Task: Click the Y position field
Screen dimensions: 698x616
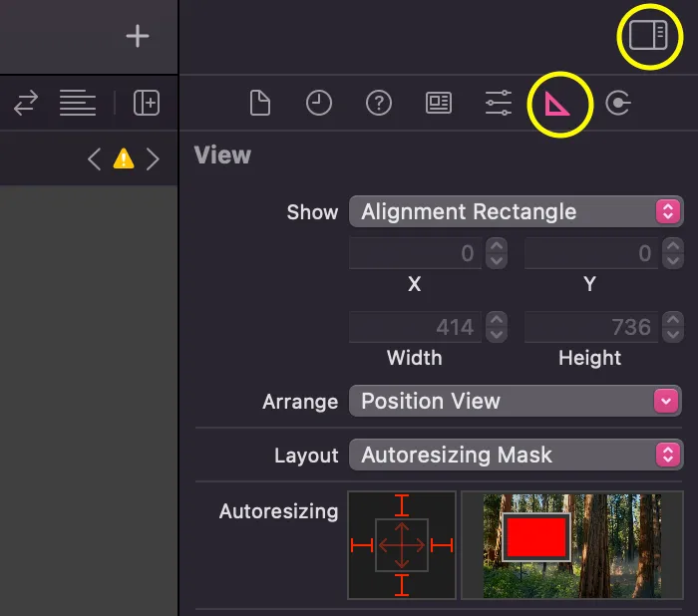Action: tap(590, 253)
